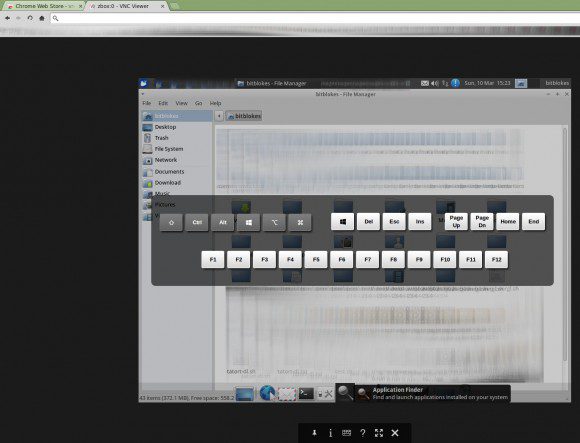This screenshot has height=443, width=580.
Task: Open the View menu in File Manager
Action: pos(181,103)
